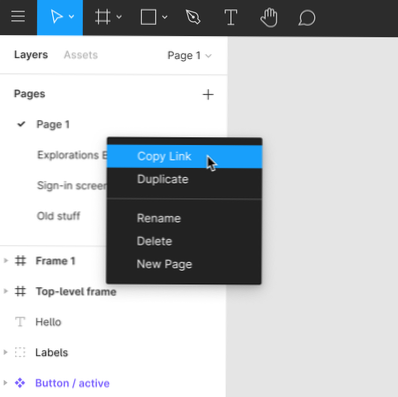Open the hamburger main menu
Image resolution: width=398 pixels, height=397 pixels.
(18, 16)
